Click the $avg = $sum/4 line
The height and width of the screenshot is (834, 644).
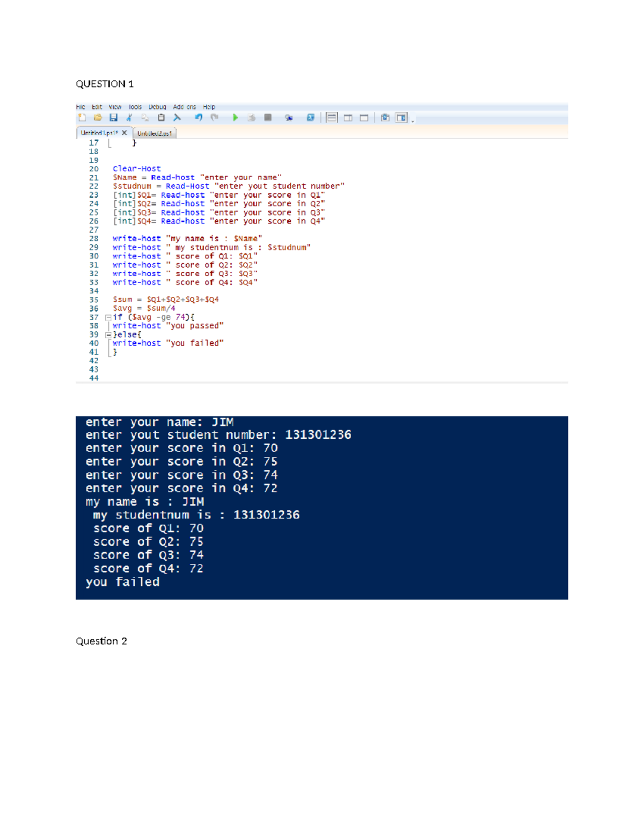144,308
